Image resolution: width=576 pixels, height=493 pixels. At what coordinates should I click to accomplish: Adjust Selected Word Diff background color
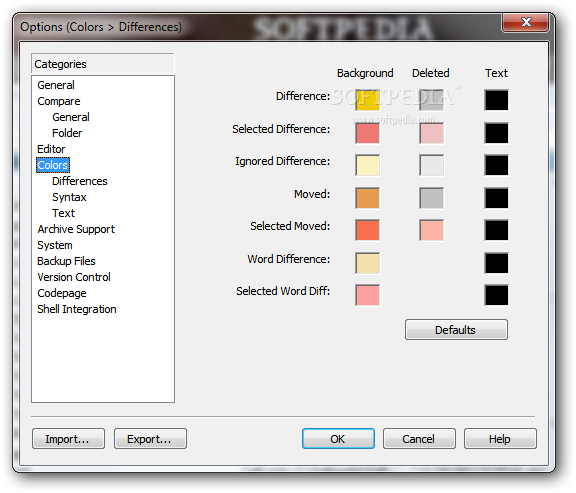click(367, 295)
